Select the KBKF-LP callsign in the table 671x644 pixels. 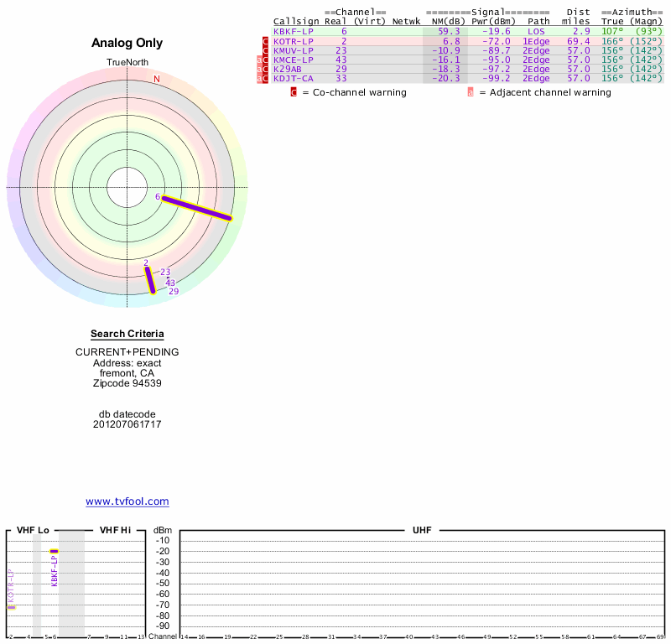click(x=293, y=31)
